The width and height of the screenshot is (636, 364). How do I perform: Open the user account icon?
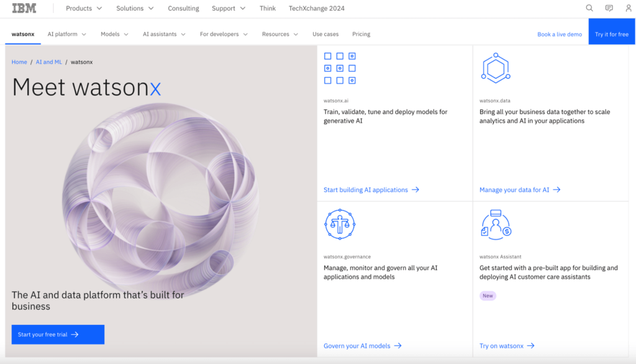click(628, 8)
